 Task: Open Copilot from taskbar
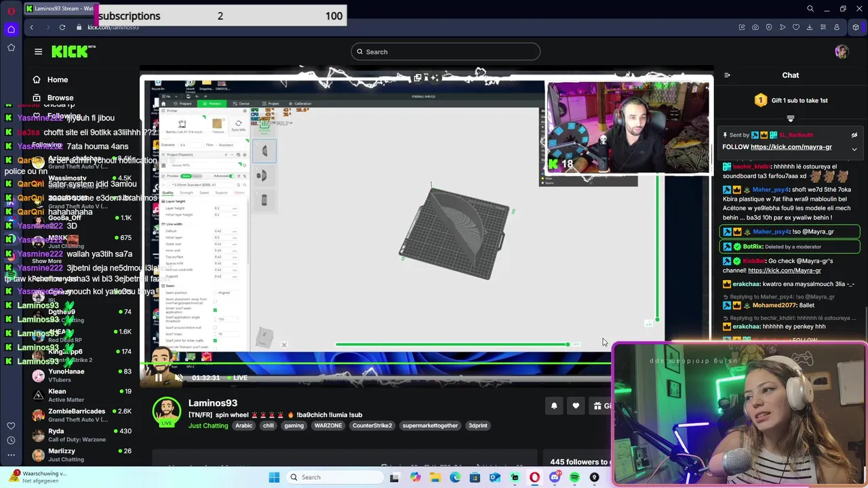tap(415, 477)
